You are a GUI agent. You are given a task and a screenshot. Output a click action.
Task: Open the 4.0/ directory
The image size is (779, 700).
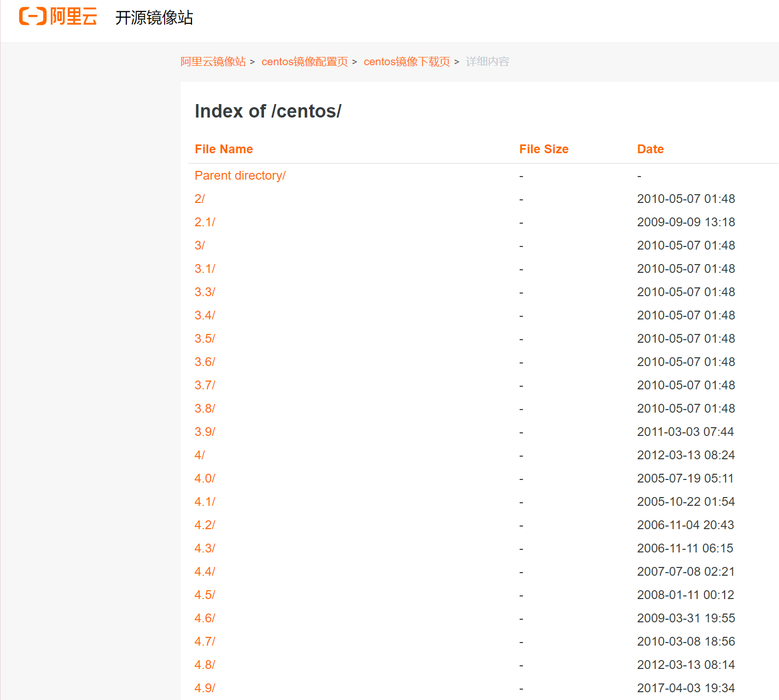(204, 478)
